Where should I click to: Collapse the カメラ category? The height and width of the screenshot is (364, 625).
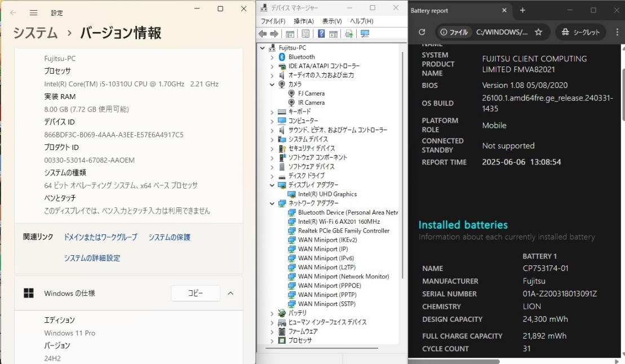click(272, 85)
